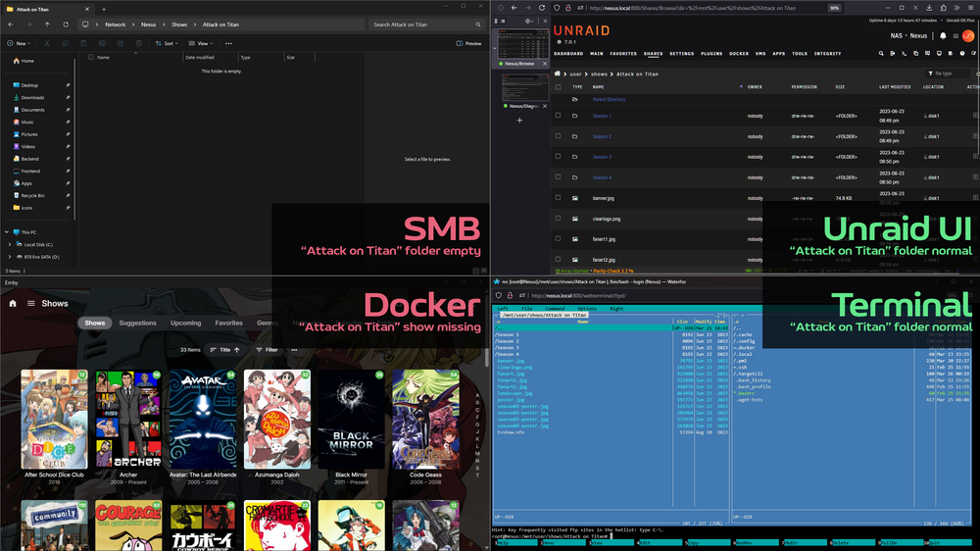Tick the Season 2 row checkbox

pos(559,136)
